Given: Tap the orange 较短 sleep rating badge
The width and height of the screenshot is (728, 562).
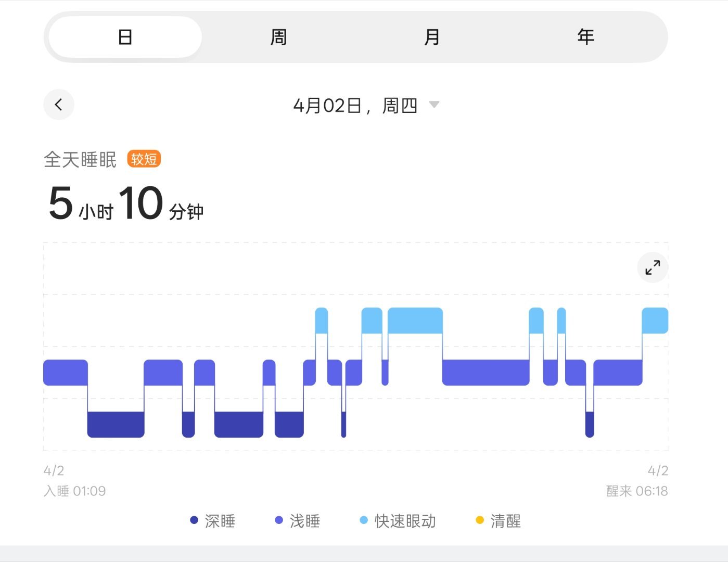Looking at the screenshot, I should [144, 159].
